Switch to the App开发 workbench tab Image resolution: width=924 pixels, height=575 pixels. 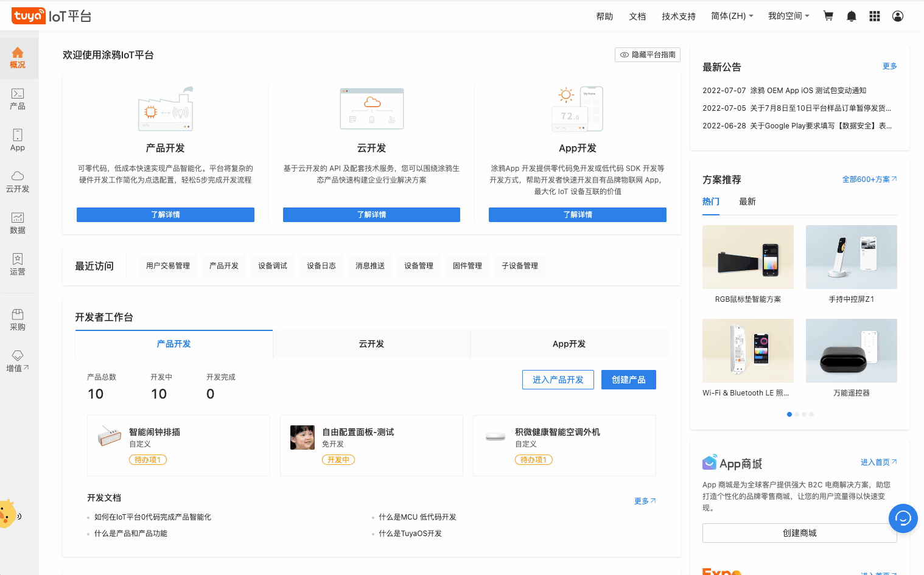(x=569, y=344)
